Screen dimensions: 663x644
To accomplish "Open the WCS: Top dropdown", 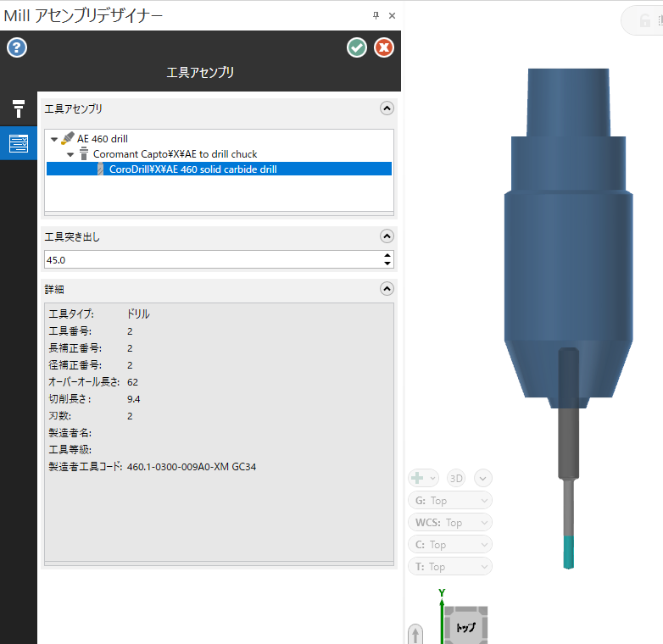I will click(x=450, y=523).
